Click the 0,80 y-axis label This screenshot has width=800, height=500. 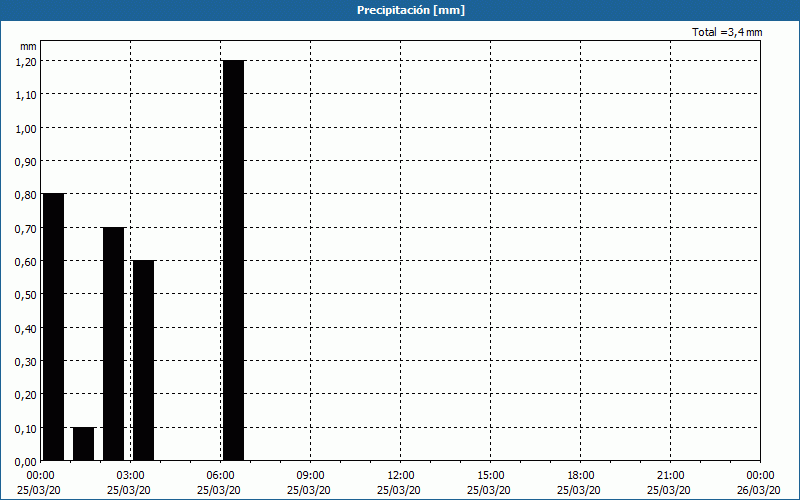(26, 195)
